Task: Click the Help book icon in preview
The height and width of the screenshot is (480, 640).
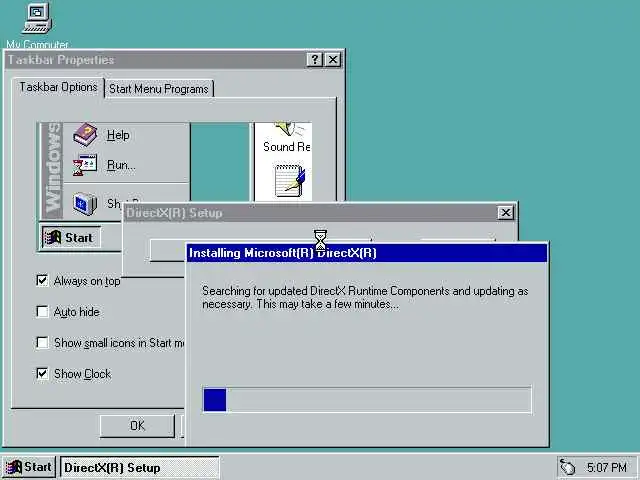Action: pyautogui.click(x=85, y=135)
